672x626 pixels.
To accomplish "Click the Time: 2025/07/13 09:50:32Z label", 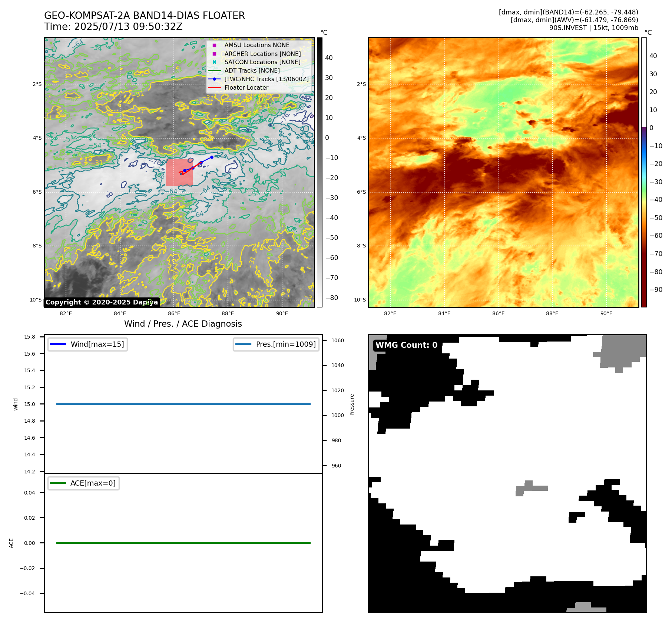I will pos(113,27).
